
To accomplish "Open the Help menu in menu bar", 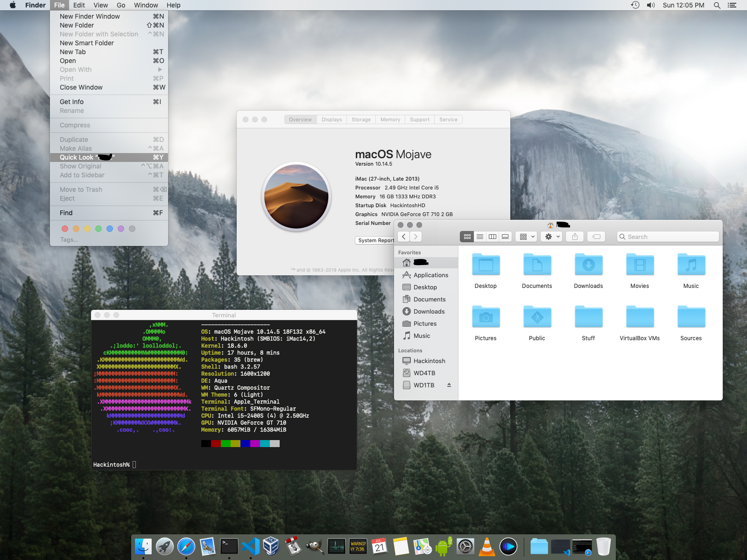I will point(173,5).
